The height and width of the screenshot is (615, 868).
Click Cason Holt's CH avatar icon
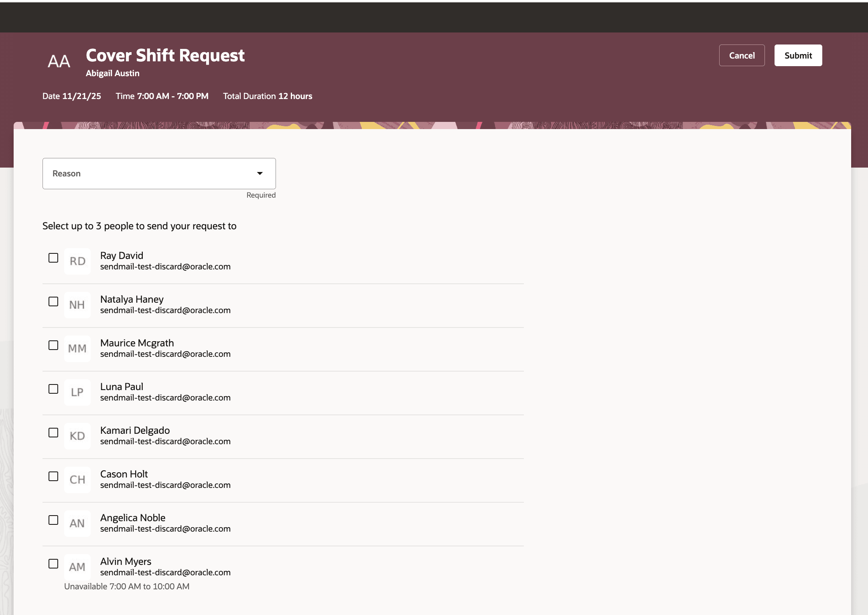(x=77, y=479)
